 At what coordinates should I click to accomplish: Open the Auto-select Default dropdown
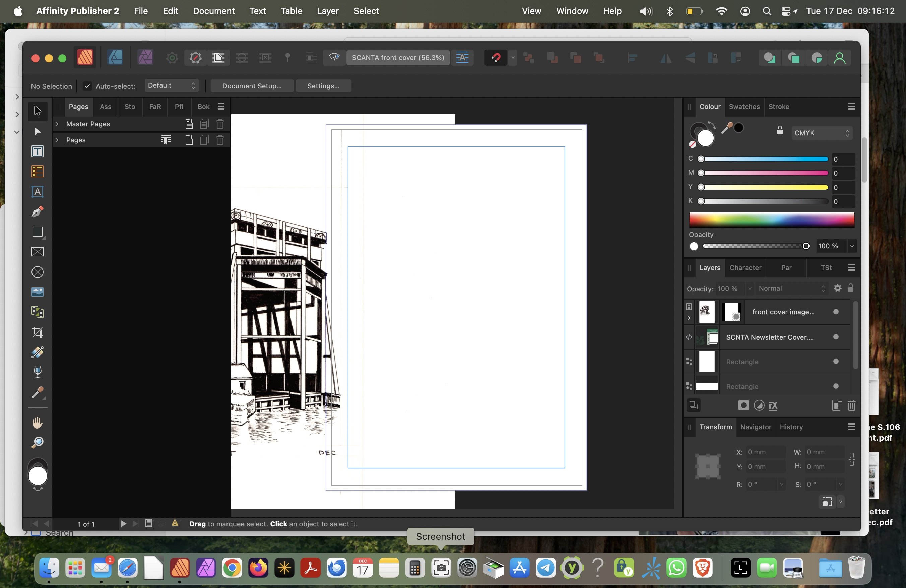coord(171,86)
